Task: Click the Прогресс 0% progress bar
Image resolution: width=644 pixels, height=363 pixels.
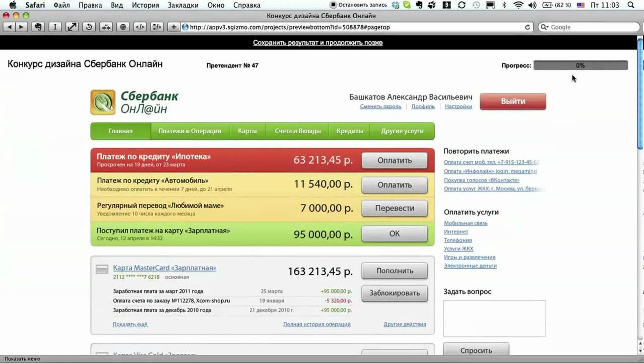Action: pyautogui.click(x=580, y=65)
